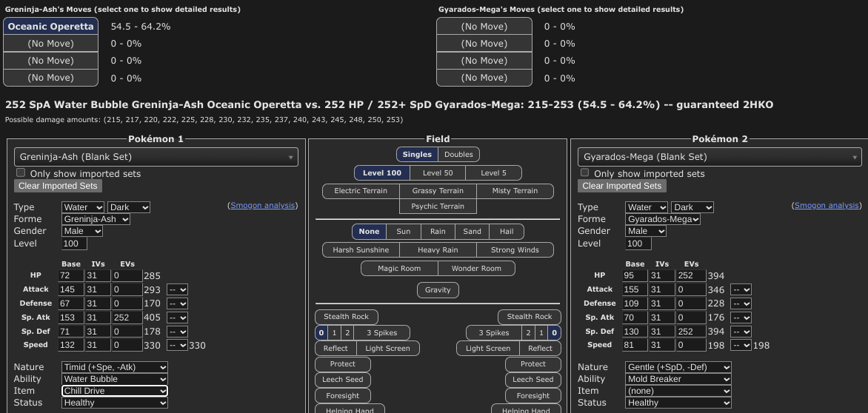Toggle left side Protect
868x413 pixels.
coord(343,364)
